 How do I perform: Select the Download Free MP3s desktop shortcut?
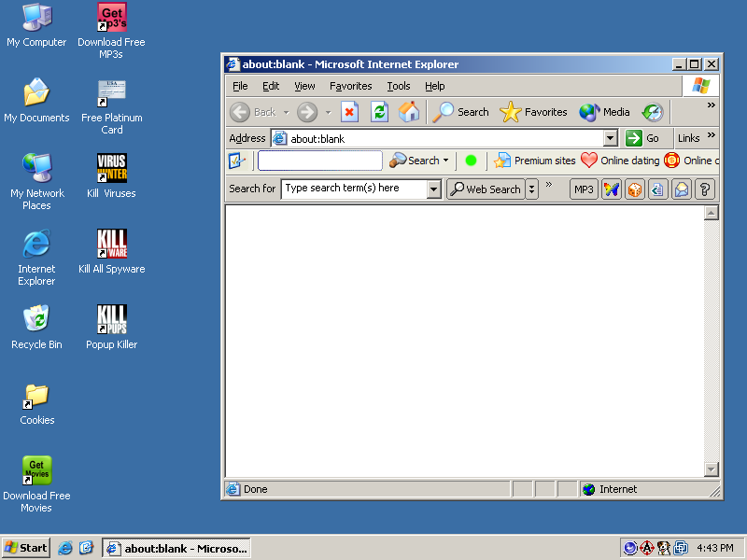tap(111, 32)
